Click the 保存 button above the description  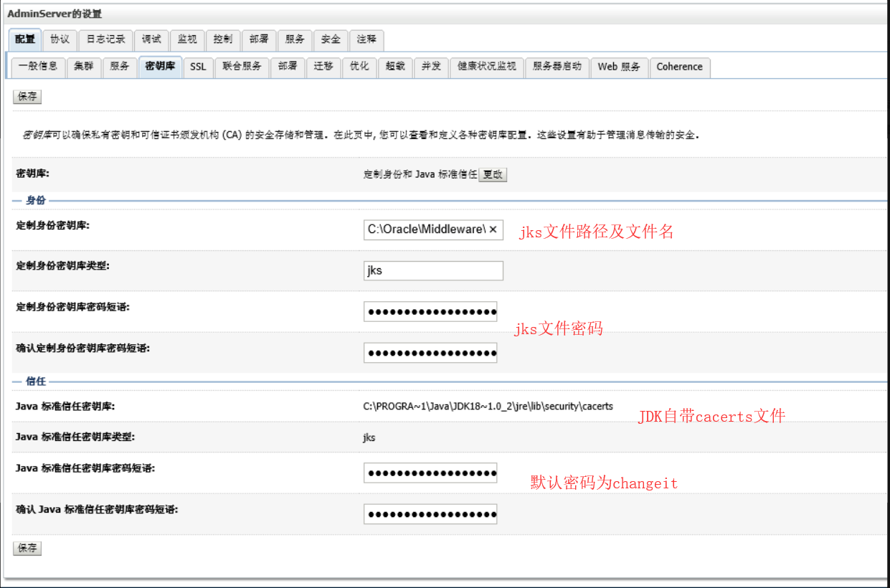[x=27, y=97]
